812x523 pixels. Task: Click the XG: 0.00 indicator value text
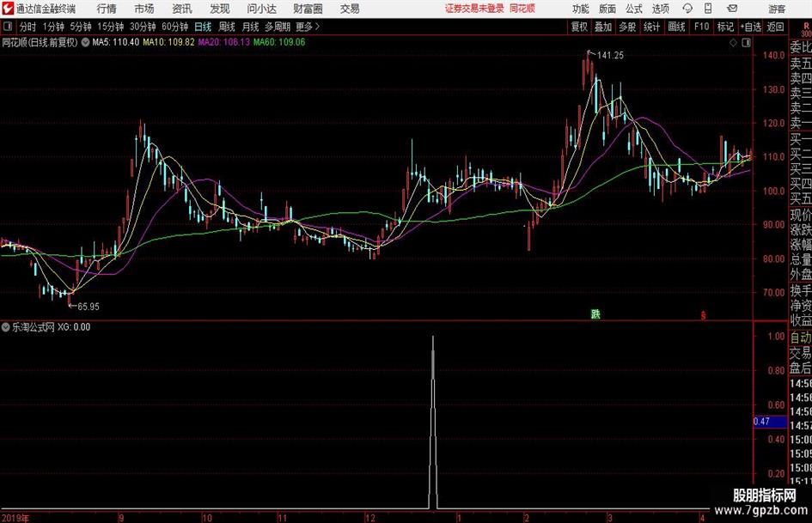point(74,327)
